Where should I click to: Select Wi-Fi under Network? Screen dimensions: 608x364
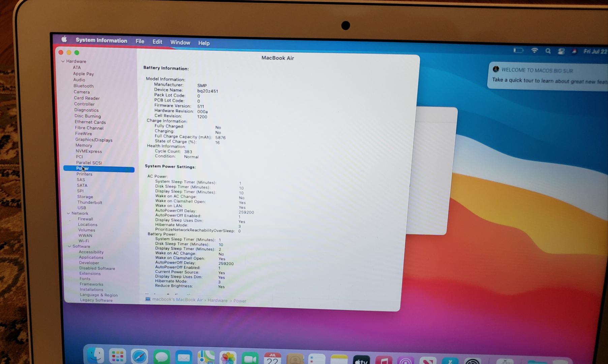pos(84,241)
